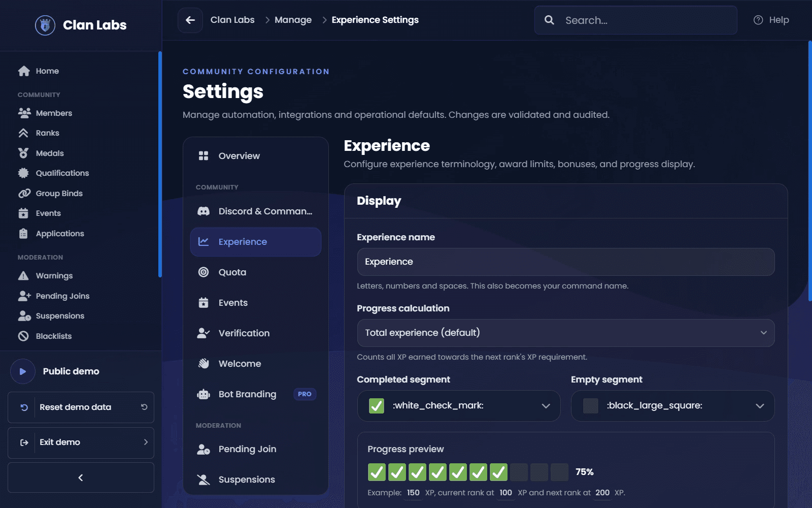Click the Applications clipboard icon

click(x=23, y=234)
